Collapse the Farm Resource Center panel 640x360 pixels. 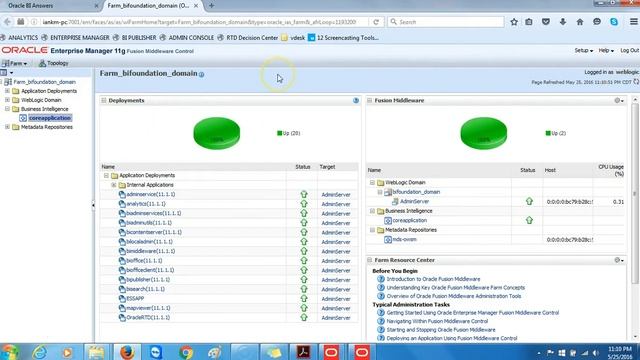(370, 260)
